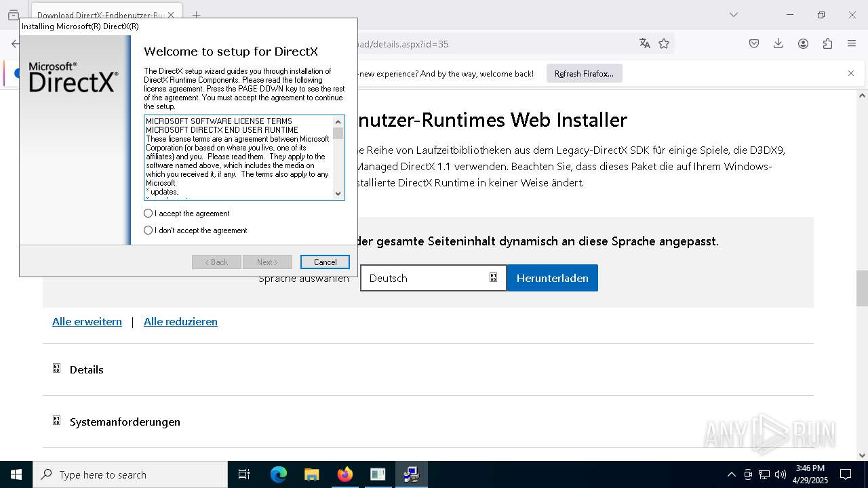Open the Windows Start menu
This screenshot has height=488, width=868.
point(16,474)
